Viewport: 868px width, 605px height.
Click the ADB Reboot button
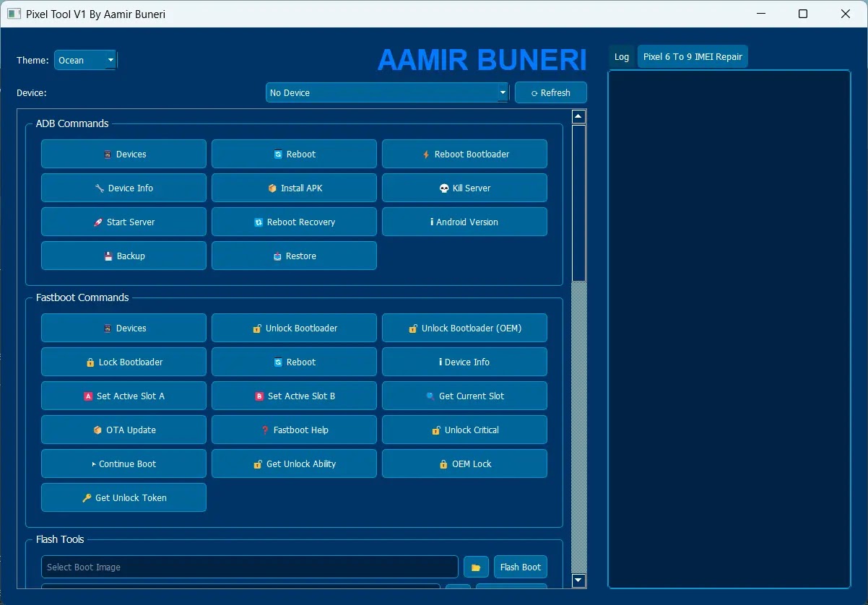click(294, 154)
